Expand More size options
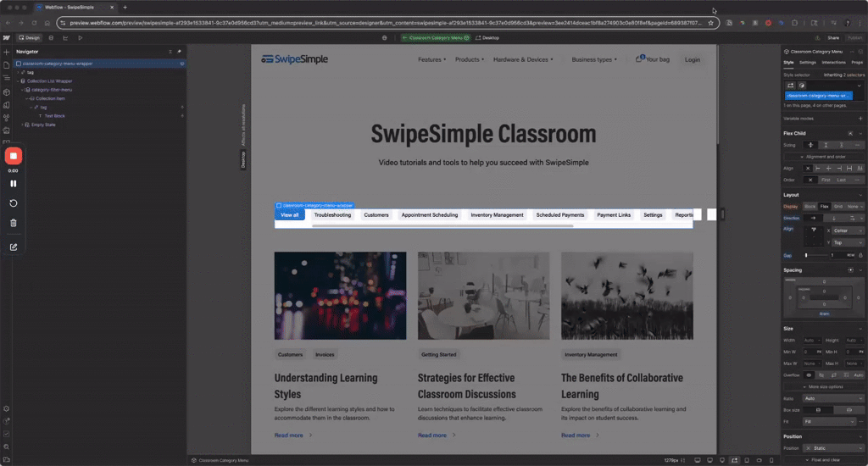868x466 pixels. coord(823,387)
